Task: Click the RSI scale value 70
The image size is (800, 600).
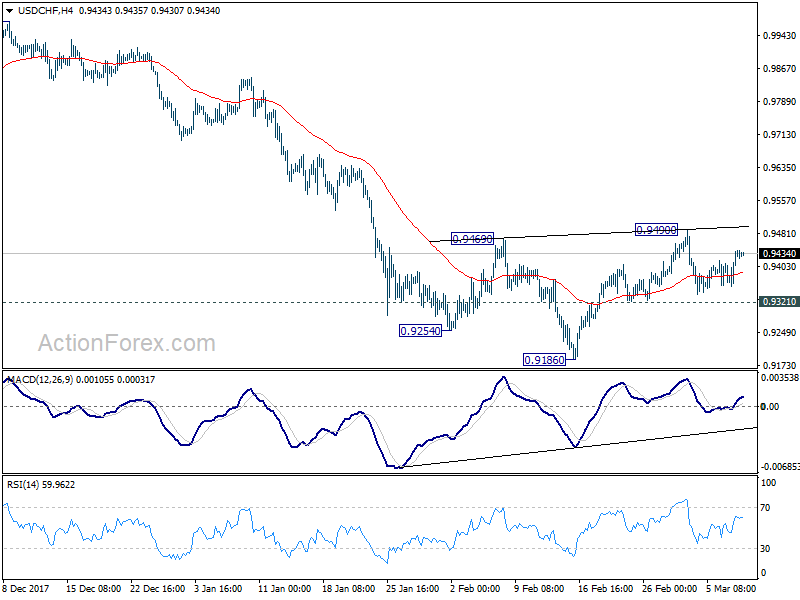Action: coord(765,508)
